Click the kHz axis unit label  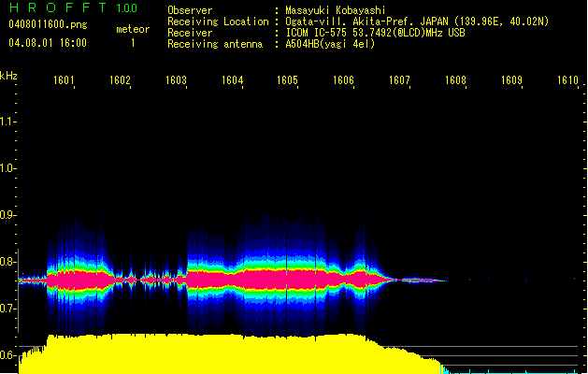click(8, 76)
